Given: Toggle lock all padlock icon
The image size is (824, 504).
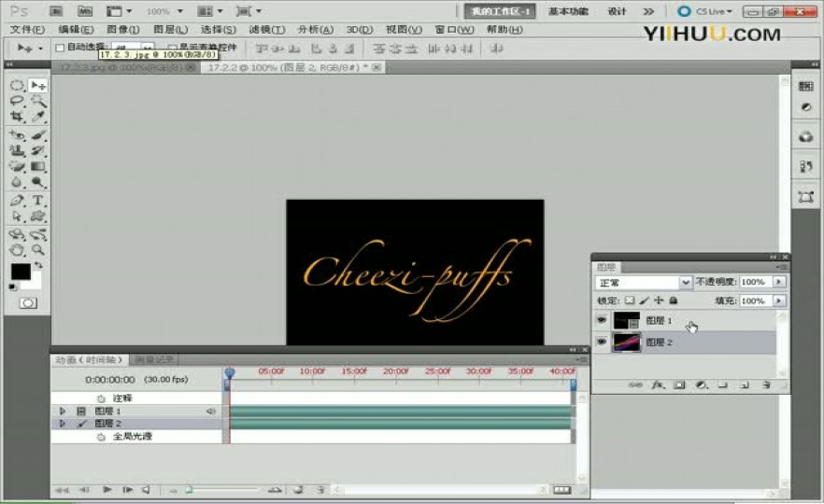Looking at the screenshot, I should point(674,301).
